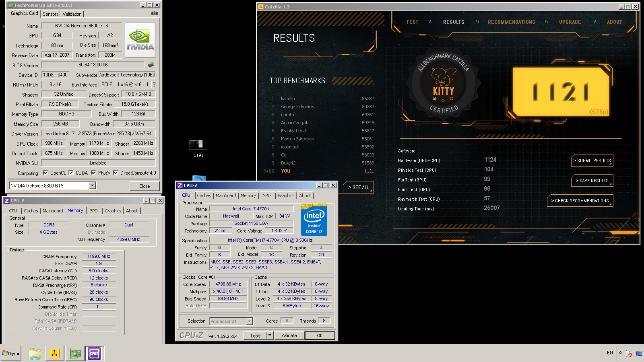Show hidden system tray icons
The image size is (644, 362).
tap(620, 353)
